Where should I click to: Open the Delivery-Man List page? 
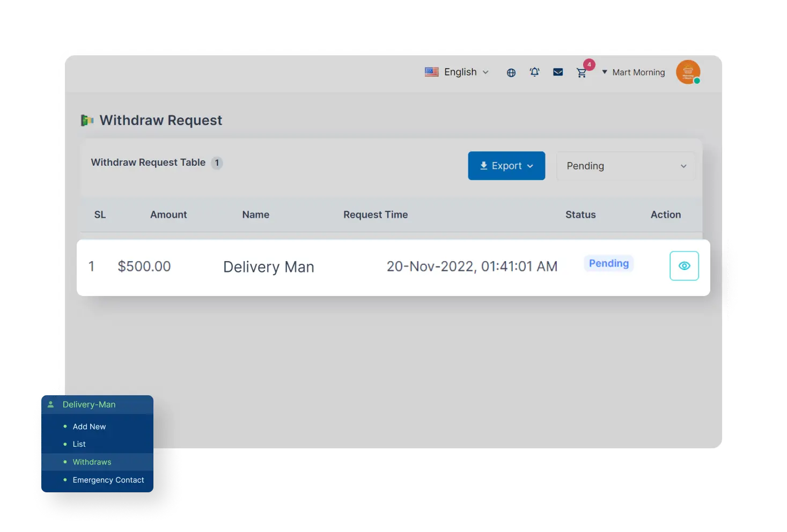pos(79,444)
